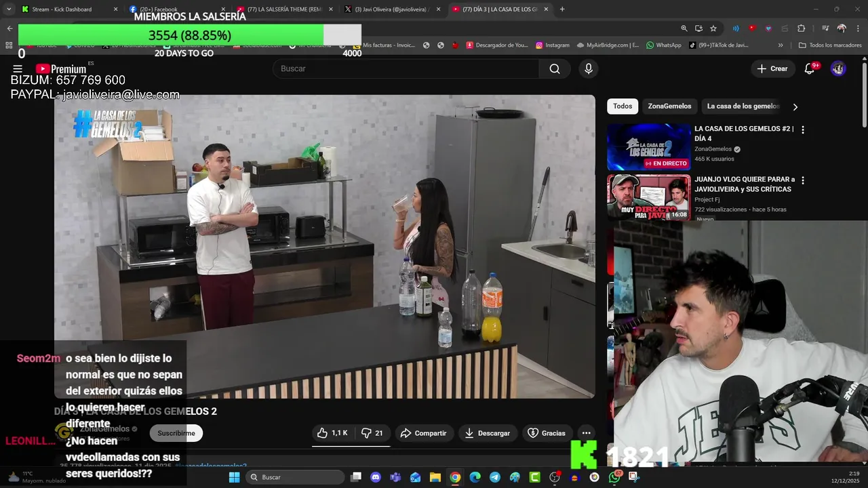Image resolution: width=868 pixels, height=488 pixels.
Task: Open Chrome extensions puzzle icon
Action: point(801,28)
